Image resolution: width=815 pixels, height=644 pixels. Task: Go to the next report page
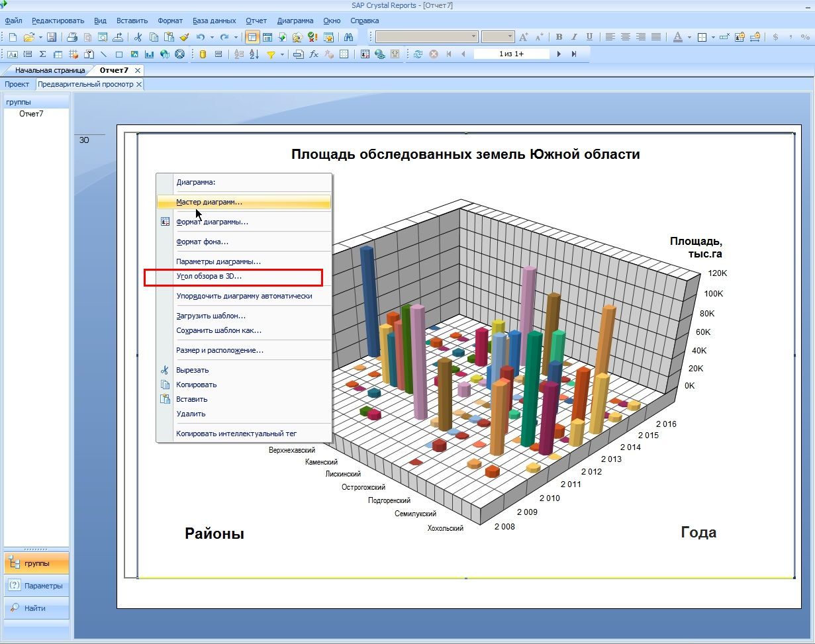(559, 54)
